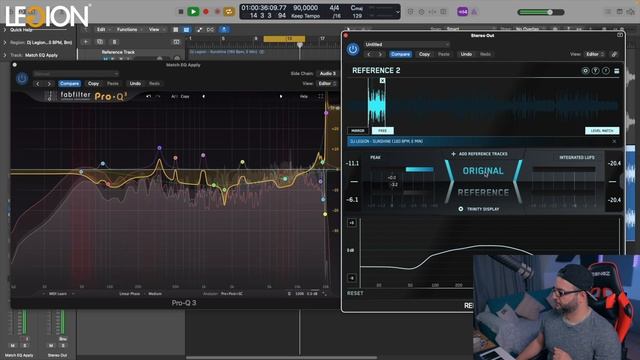Open REFERENCE 2 settings gear icon
This screenshot has width=640, height=360.
[585, 71]
